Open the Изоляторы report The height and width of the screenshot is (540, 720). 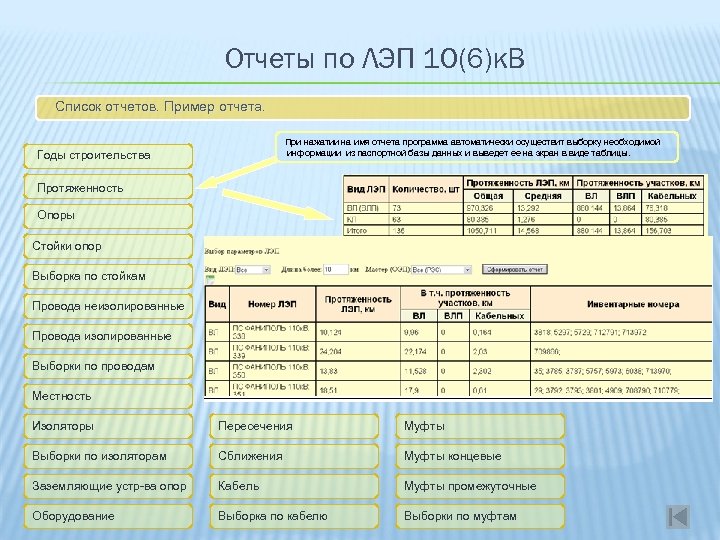108,426
